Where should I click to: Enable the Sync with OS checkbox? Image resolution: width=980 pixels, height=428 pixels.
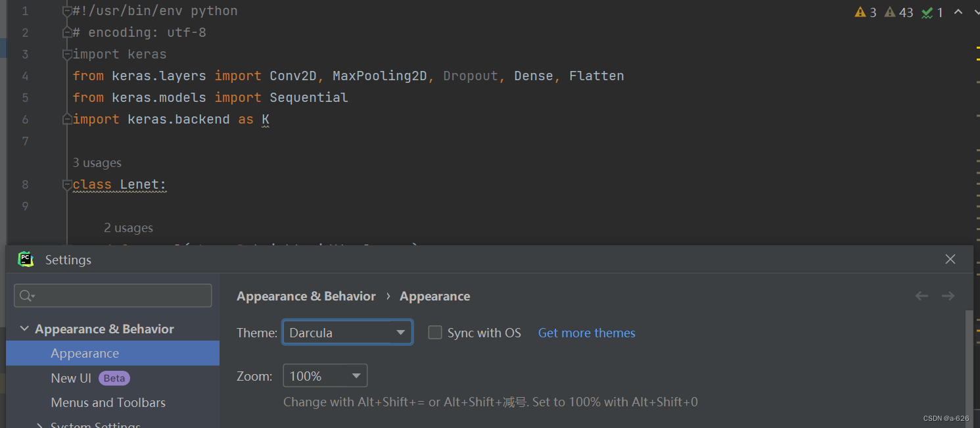pyautogui.click(x=434, y=333)
